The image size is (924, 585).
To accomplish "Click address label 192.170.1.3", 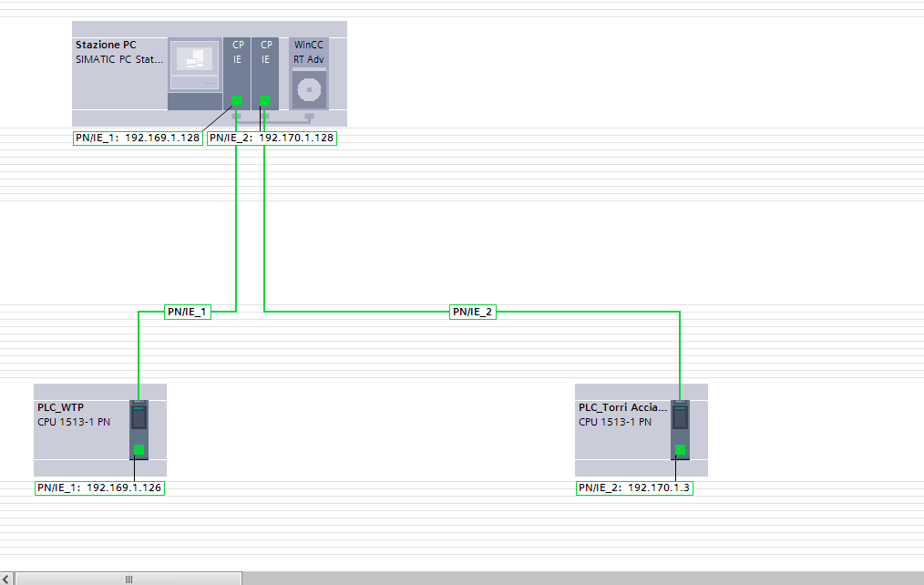I will (x=634, y=487).
